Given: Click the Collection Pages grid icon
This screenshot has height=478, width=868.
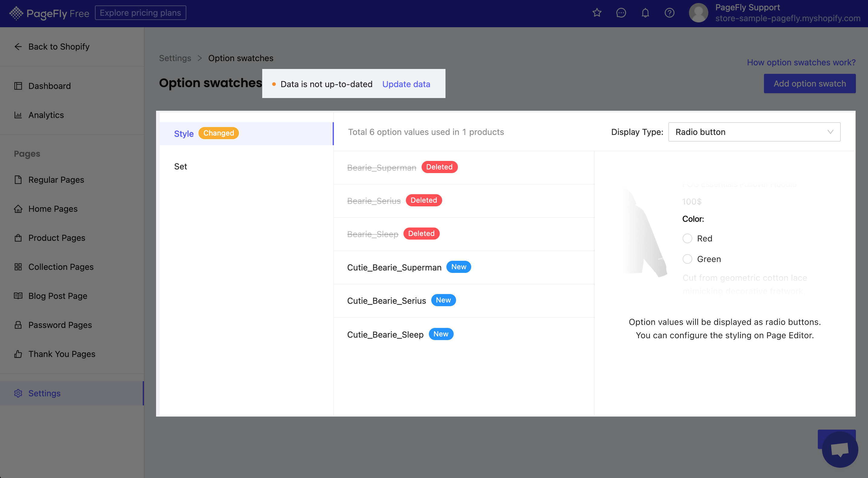Looking at the screenshot, I should [x=18, y=267].
